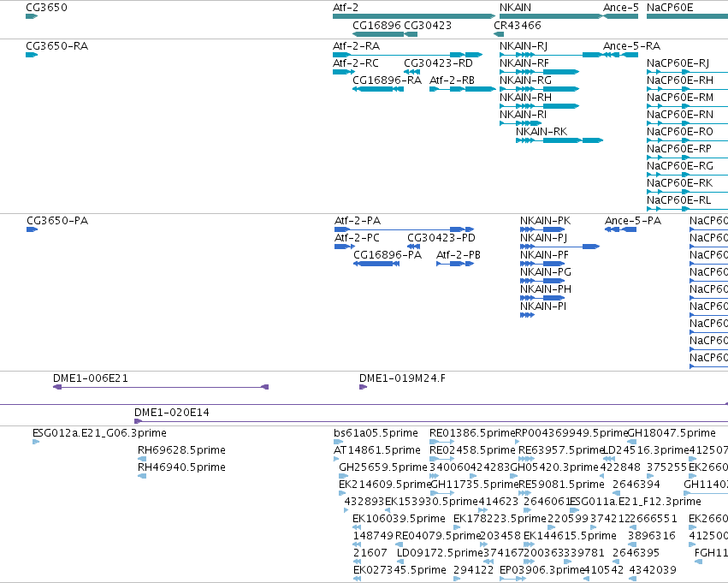Choose the NKAIN-RH transcript
Image resolution: width=728 pixels, height=583 pixels.
pyautogui.click(x=525, y=97)
